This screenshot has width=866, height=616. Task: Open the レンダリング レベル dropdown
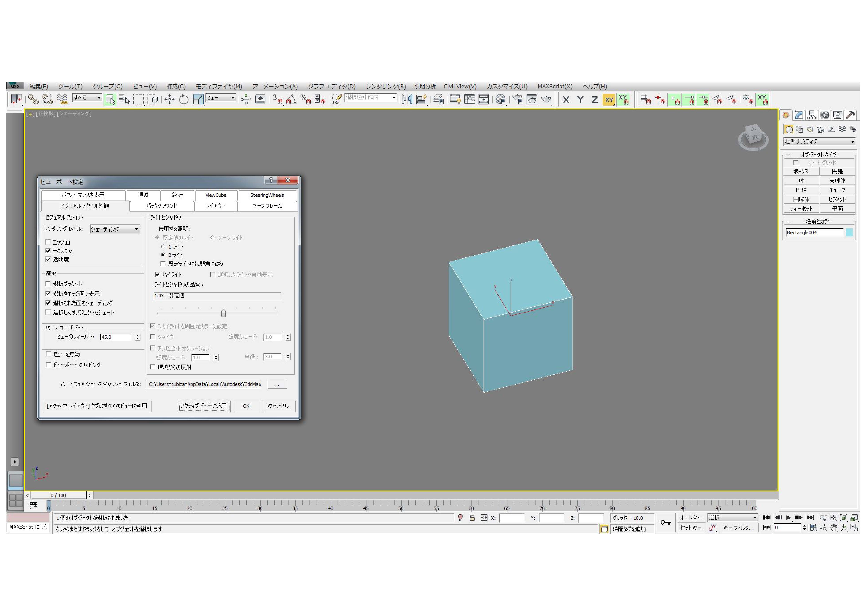pos(115,229)
